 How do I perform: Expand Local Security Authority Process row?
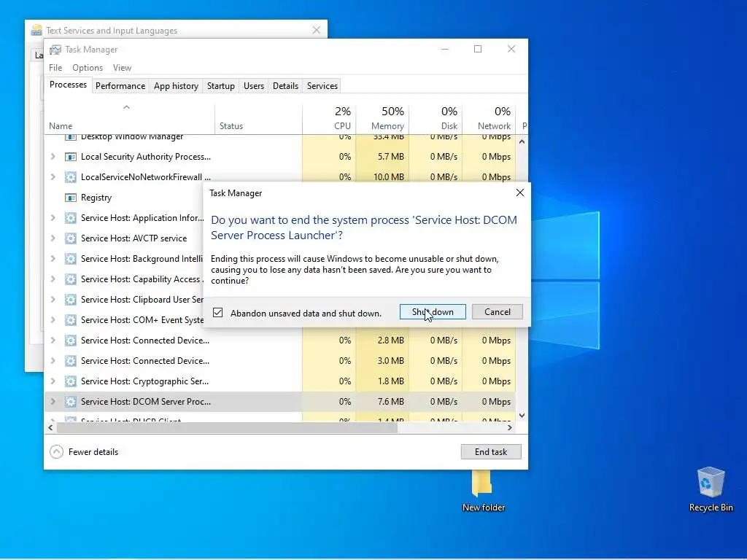point(53,157)
